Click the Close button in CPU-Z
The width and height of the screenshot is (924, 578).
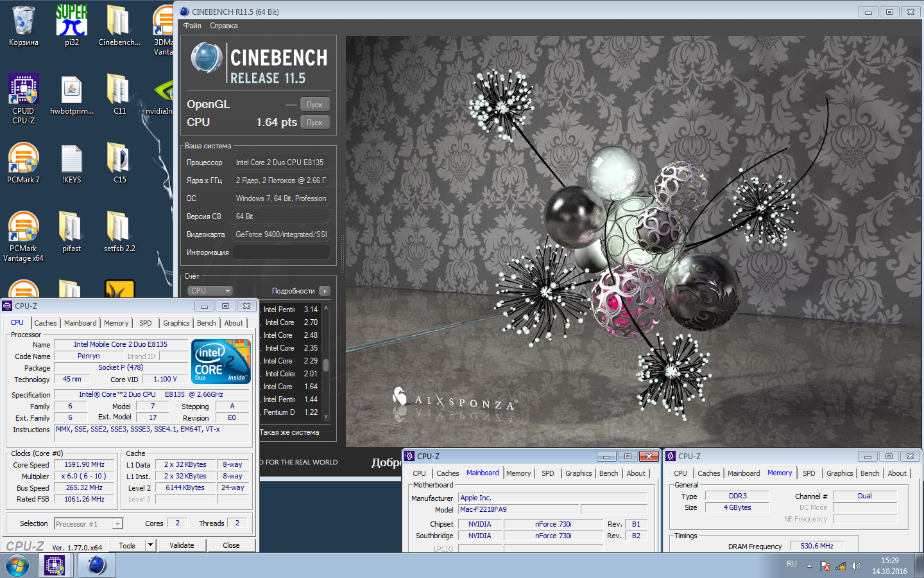pyautogui.click(x=231, y=545)
